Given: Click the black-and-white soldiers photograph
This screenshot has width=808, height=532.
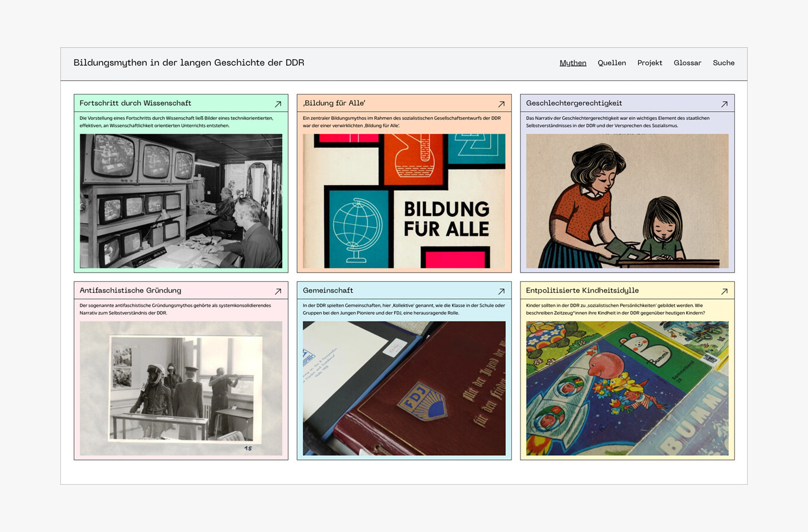Looking at the screenshot, I should (x=181, y=388).
